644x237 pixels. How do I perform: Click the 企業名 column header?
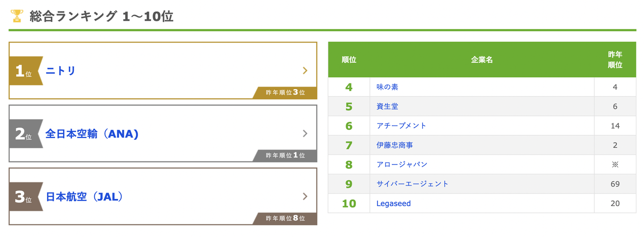click(x=482, y=60)
